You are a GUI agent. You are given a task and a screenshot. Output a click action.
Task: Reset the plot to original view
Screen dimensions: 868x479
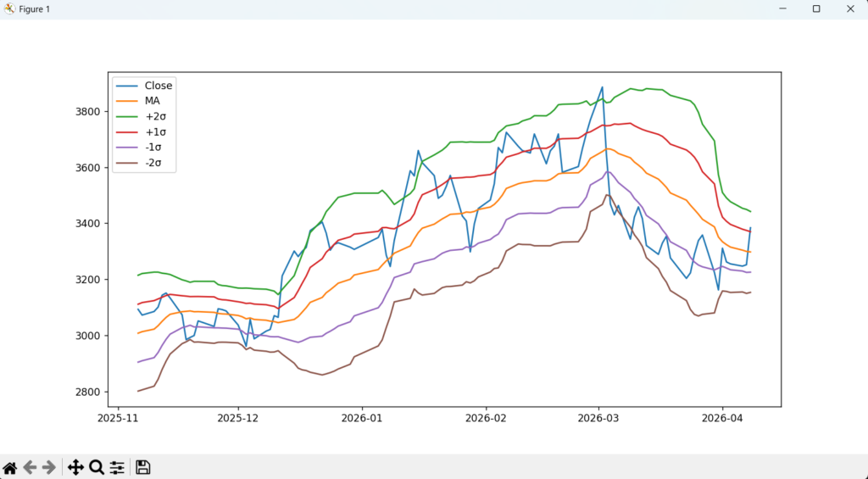click(x=10, y=467)
